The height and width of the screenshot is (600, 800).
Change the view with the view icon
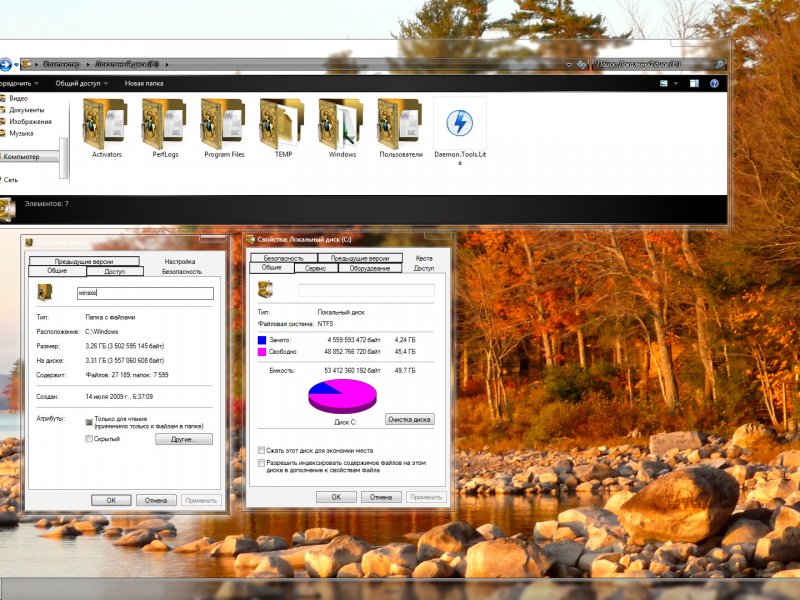[x=664, y=83]
